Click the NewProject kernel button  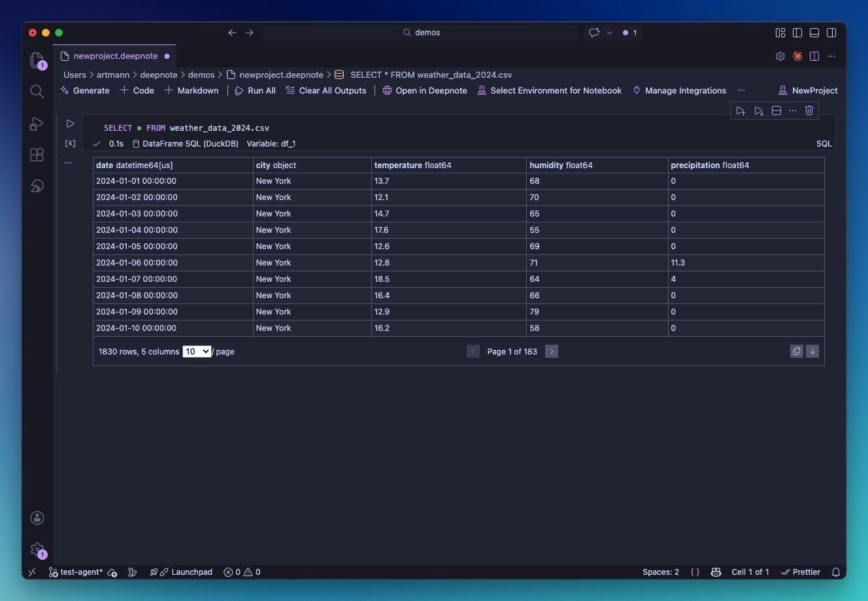tap(808, 91)
